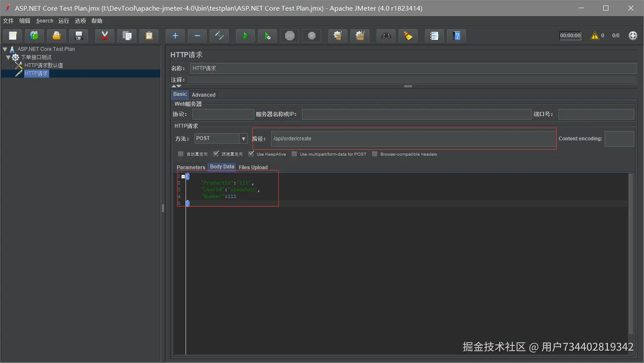Click the Start test green play icon
The height and width of the screenshot is (363, 644).
coord(245,36)
